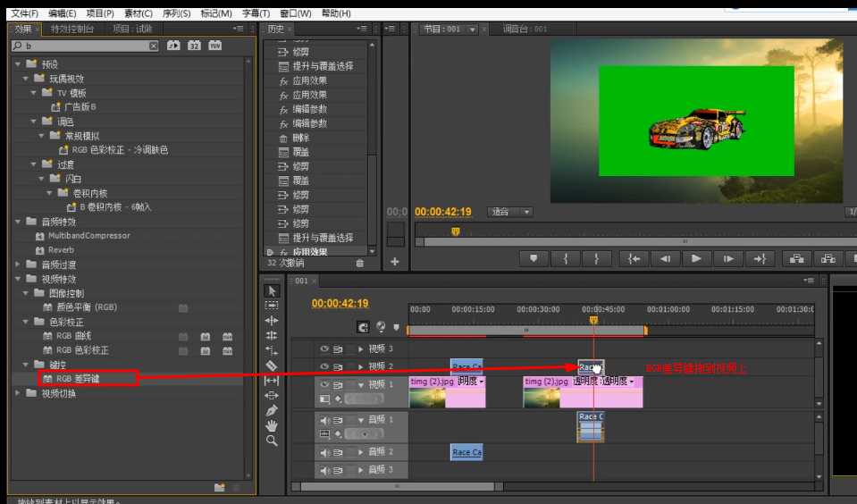The width and height of the screenshot is (857, 504).
Task: Select the RGB 差异键 effect
Action: click(x=76, y=379)
